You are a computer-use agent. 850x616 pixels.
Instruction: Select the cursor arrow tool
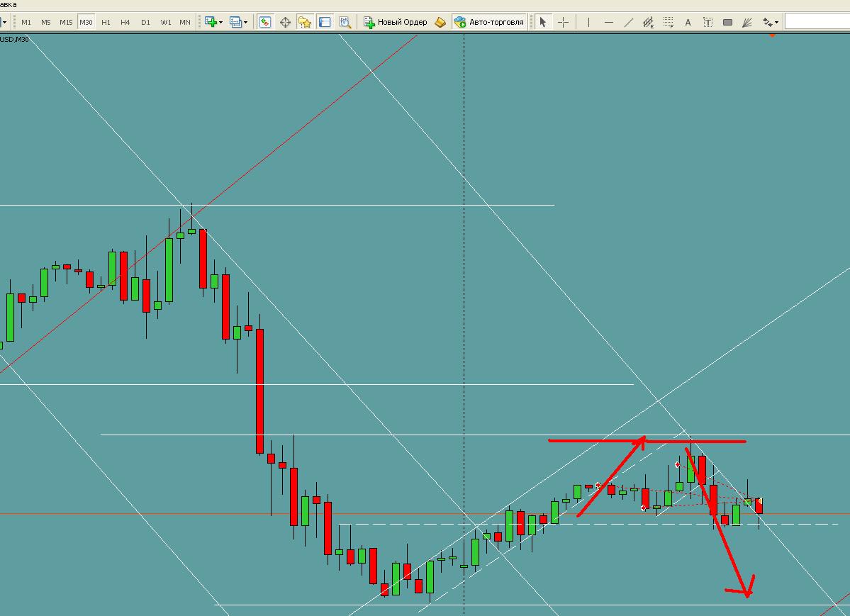(x=542, y=22)
